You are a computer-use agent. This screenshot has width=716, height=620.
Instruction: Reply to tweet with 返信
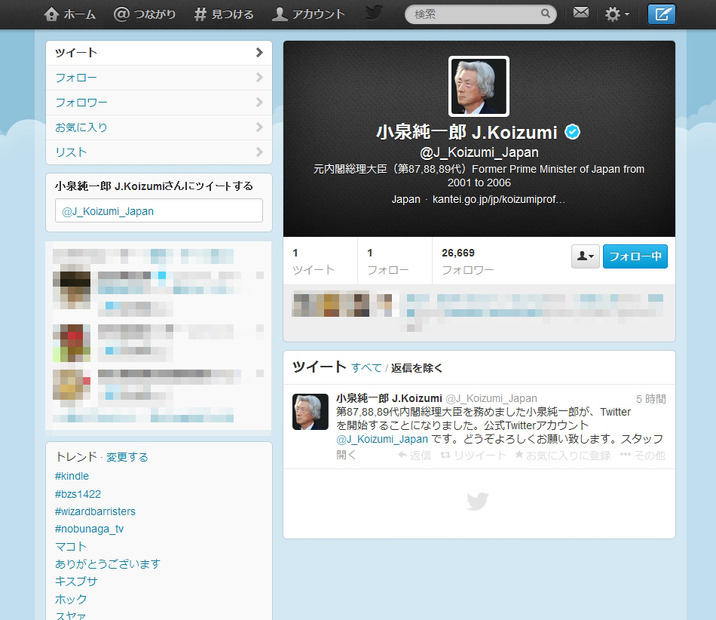point(414,455)
